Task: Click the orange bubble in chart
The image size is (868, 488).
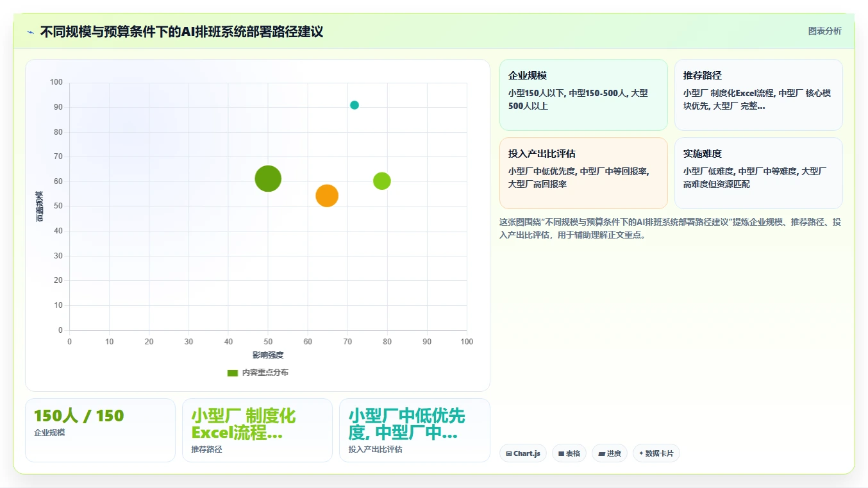Action: click(327, 196)
